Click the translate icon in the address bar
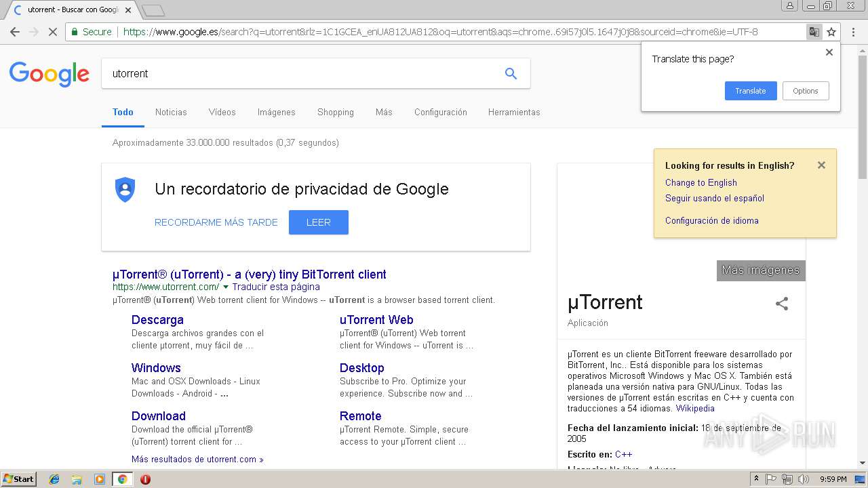Screen dimensions: 868x488 814,32
